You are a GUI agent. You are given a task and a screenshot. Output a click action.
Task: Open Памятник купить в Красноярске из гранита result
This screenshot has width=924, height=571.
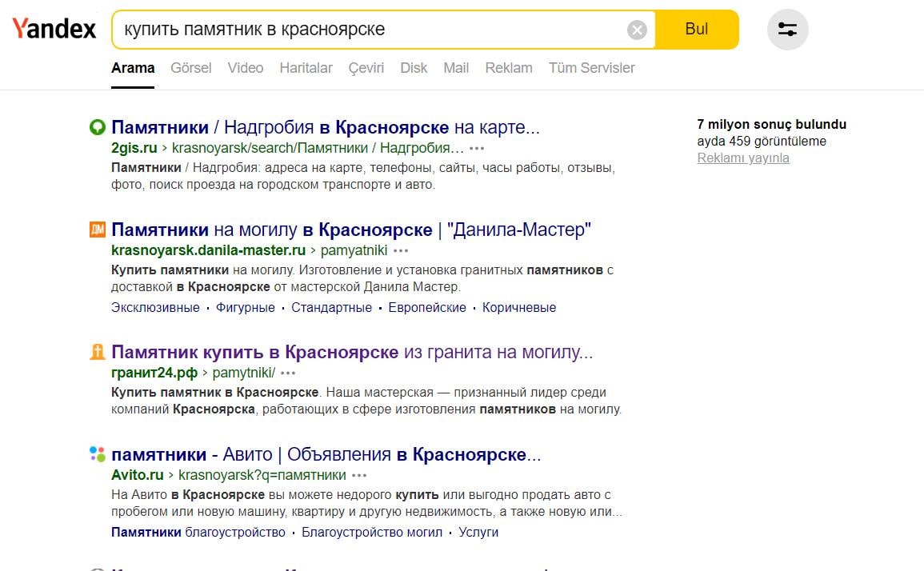pyautogui.click(x=352, y=352)
